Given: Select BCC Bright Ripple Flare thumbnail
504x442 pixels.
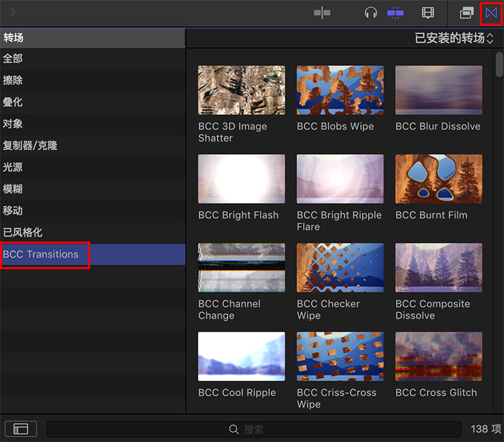Looking at the screenshot, I should 340,179.
